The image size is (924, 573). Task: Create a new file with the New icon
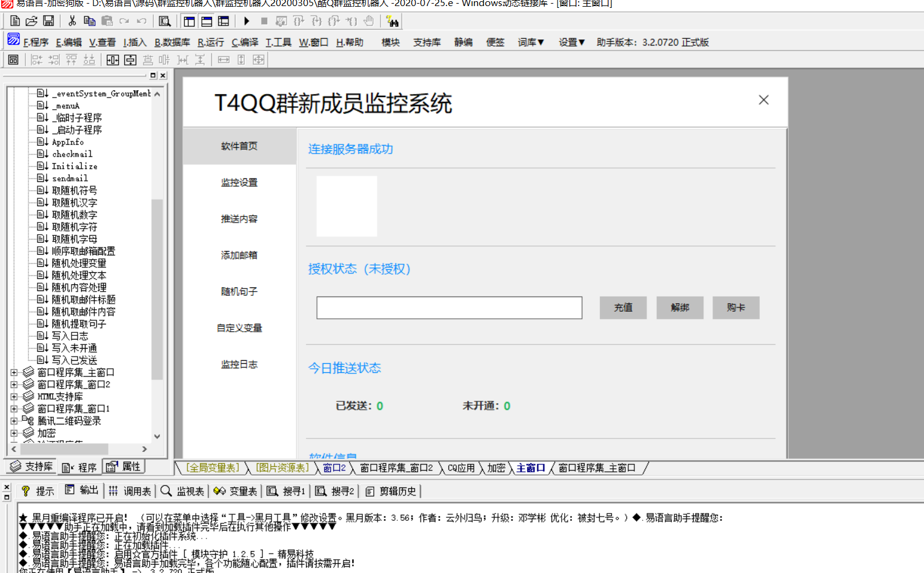coord(15,21)
